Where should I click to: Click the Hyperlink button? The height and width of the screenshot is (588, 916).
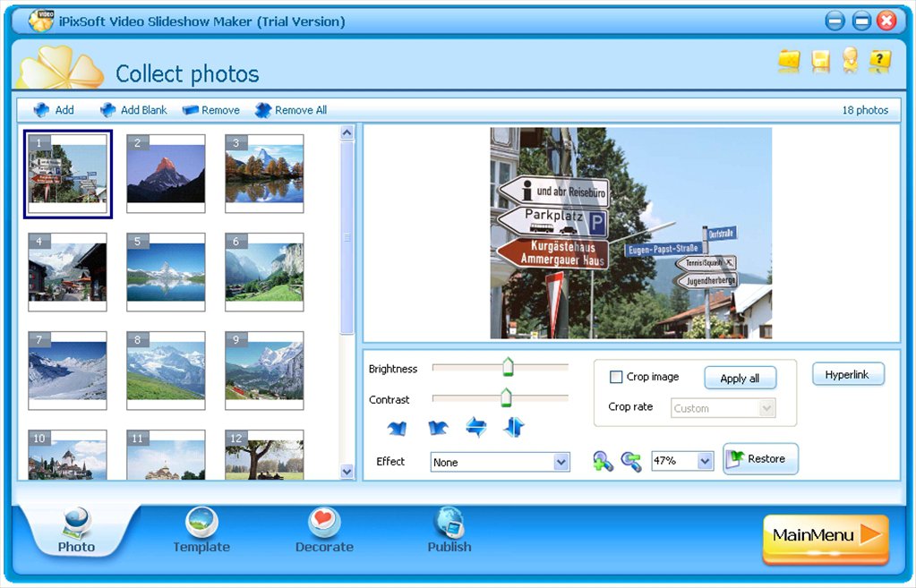[x=848, y=374]
